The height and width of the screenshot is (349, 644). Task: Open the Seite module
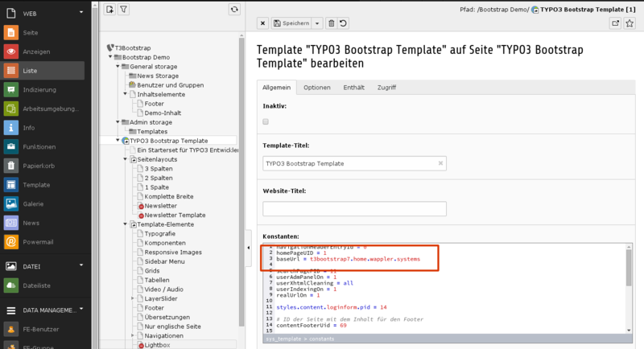[x=31, y=33]
